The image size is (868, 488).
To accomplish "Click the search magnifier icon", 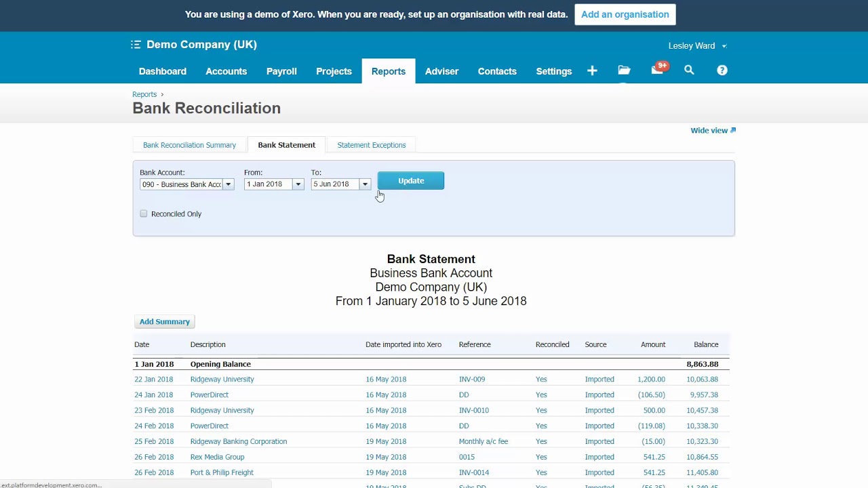I will [x=689, y=70].
